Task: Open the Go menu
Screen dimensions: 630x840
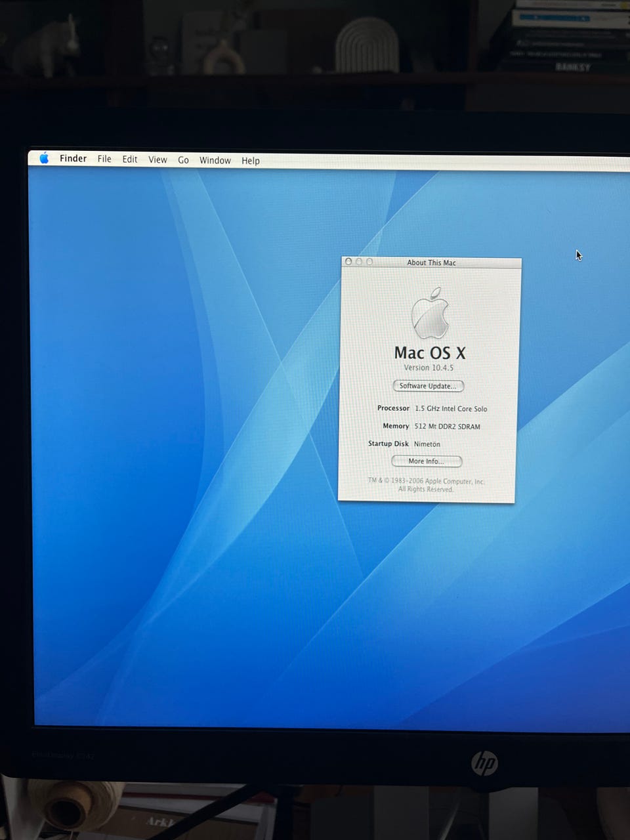Action: point(183,159)
